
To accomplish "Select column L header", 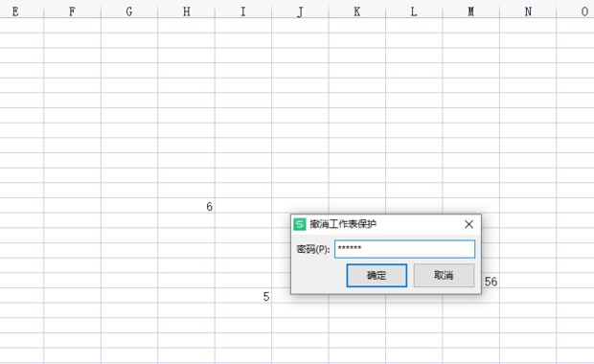I will (414, 11).
